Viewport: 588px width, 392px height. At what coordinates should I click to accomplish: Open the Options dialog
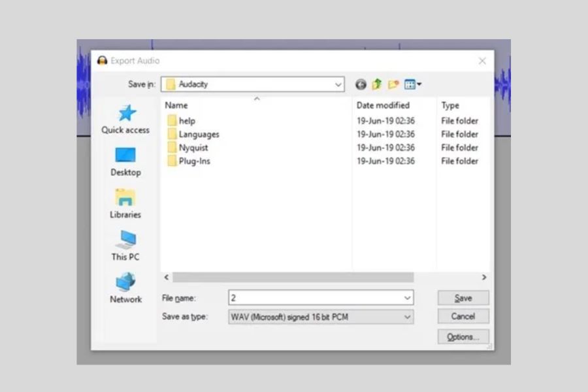[463, 336]
